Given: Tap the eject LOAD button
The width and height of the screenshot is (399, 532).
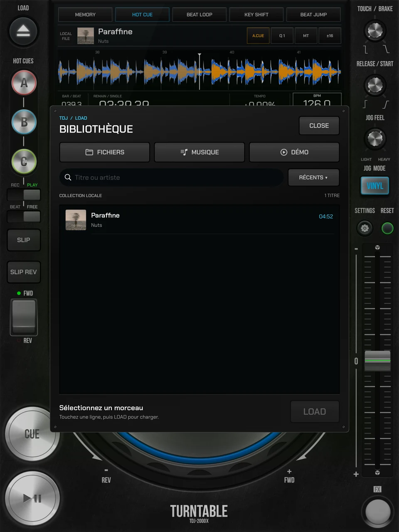Looking at the screenshot, I should (x=23, y=31).
